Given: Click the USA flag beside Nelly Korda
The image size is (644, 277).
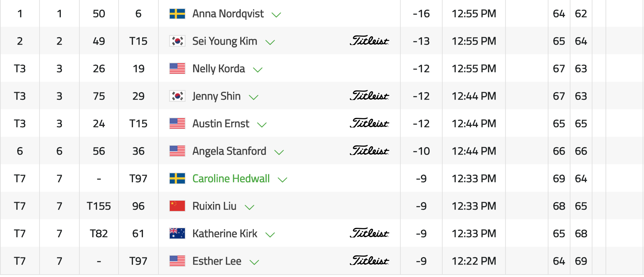Looking at the screenshot, I should pyautogui.click(x=177, y=69).
